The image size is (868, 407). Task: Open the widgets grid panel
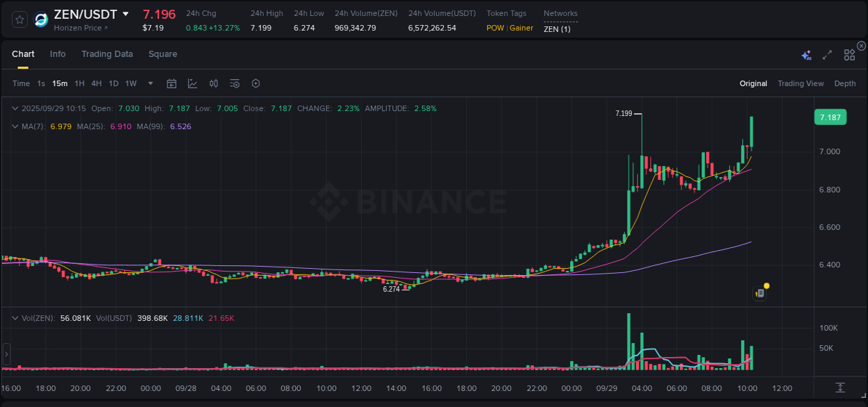(849, 54)
